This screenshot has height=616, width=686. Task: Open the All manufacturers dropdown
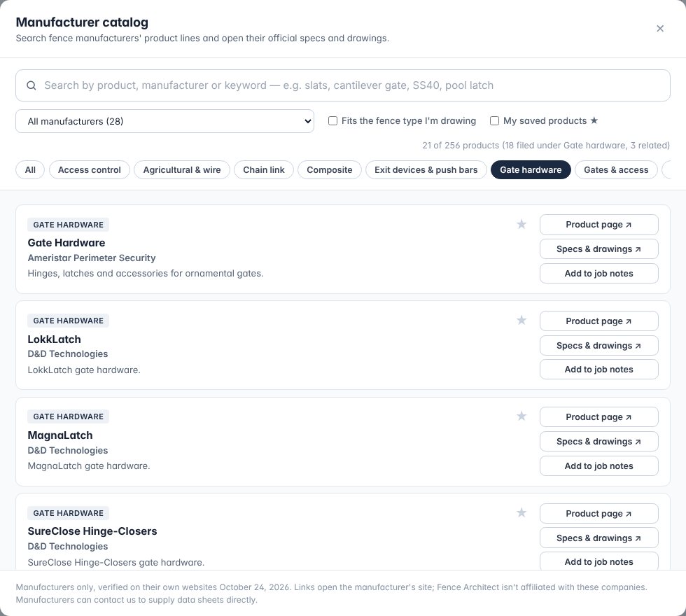pos(165,121)
